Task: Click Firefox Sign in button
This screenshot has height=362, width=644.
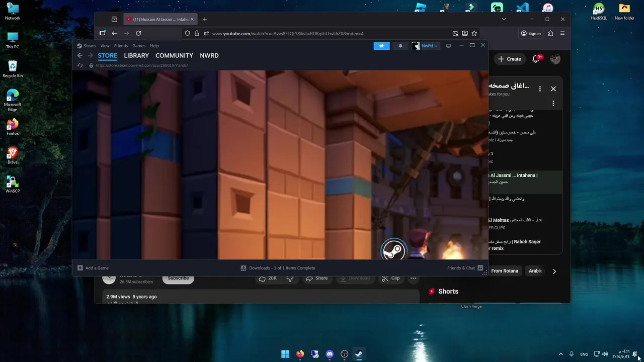Action: click(x=531, y=33)
